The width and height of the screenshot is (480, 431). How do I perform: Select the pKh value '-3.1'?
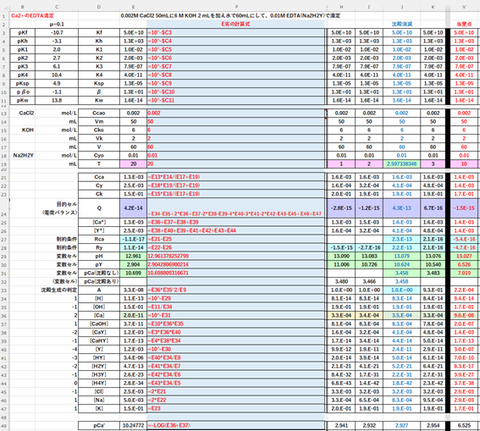57,41
